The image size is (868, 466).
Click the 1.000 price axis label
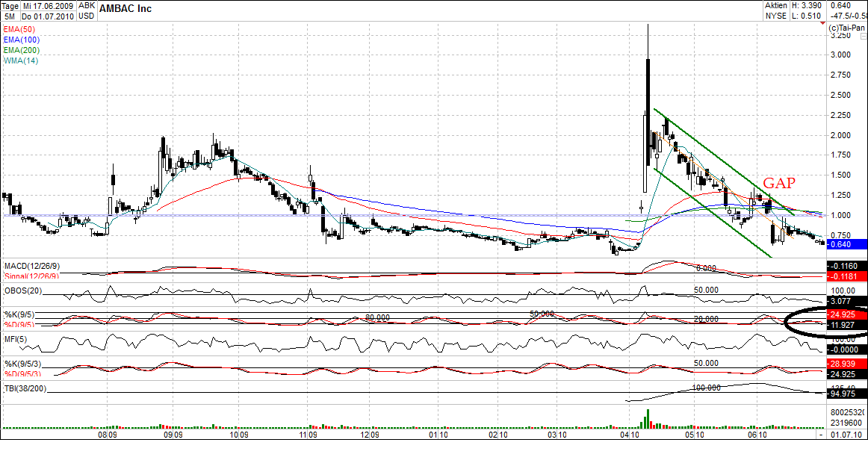click(840, 215)
